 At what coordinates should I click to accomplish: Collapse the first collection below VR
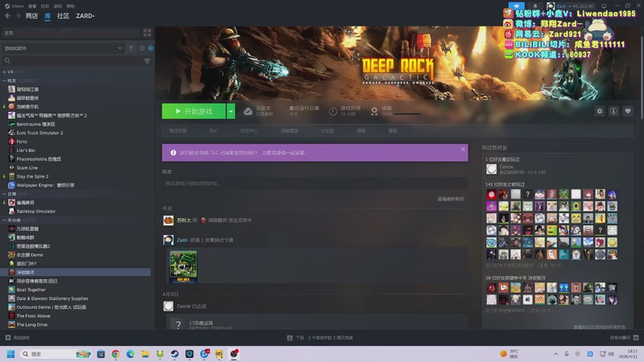[5, 80]
